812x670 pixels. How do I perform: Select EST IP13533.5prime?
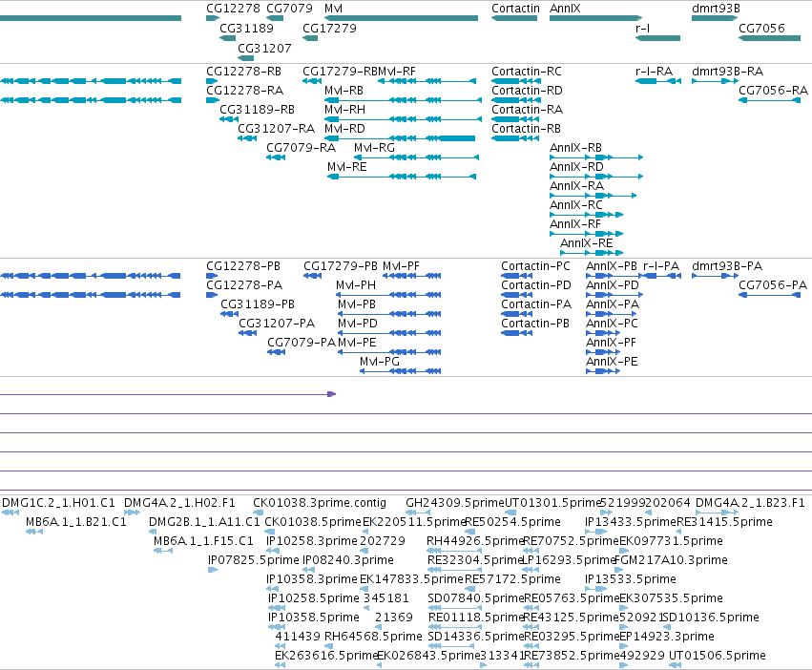pyautogui.click(x=595, y=589)
